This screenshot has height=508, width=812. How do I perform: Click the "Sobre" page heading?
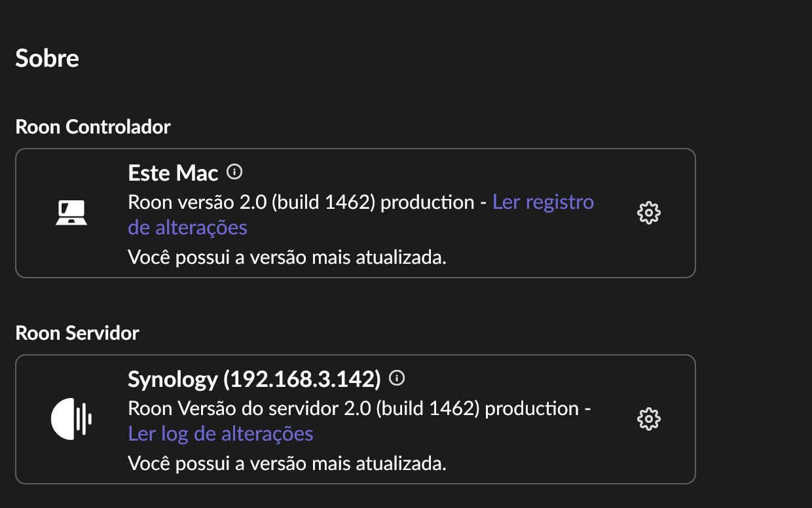[x=47, y=58]
